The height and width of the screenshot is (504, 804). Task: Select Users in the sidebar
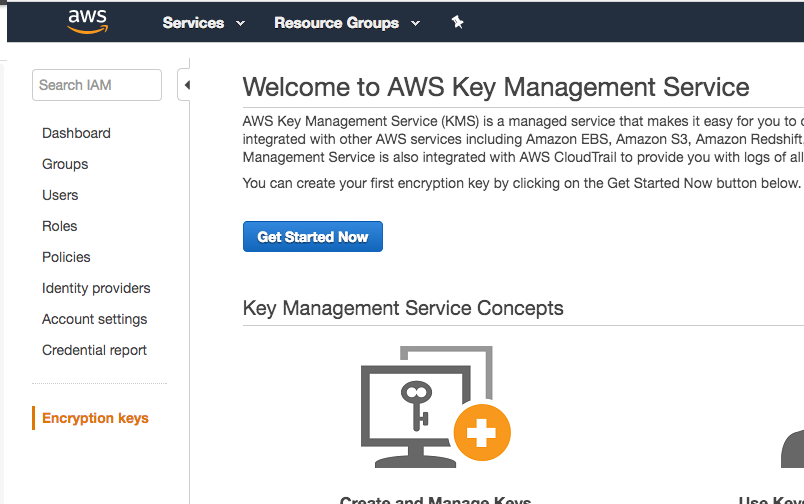(x=60, y=195)
